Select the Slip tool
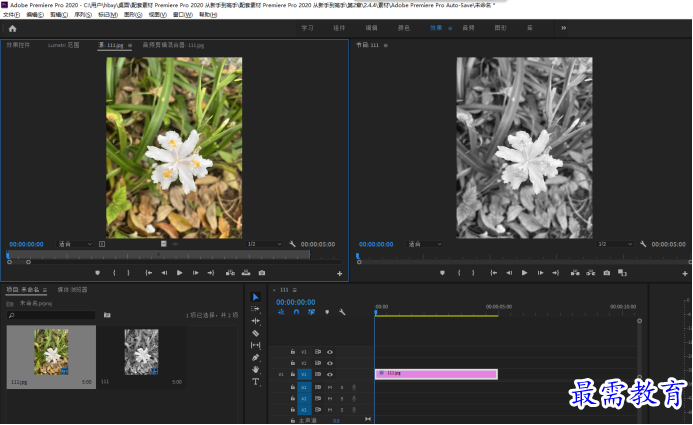 (x=255, y=345)
